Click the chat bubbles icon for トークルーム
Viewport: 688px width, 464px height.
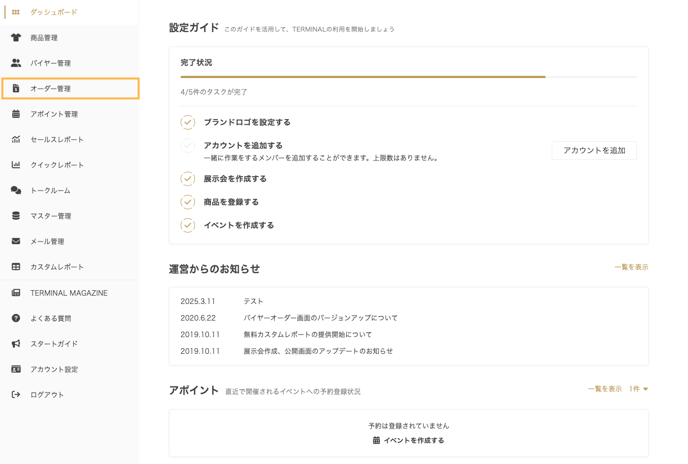pos(16,190)
